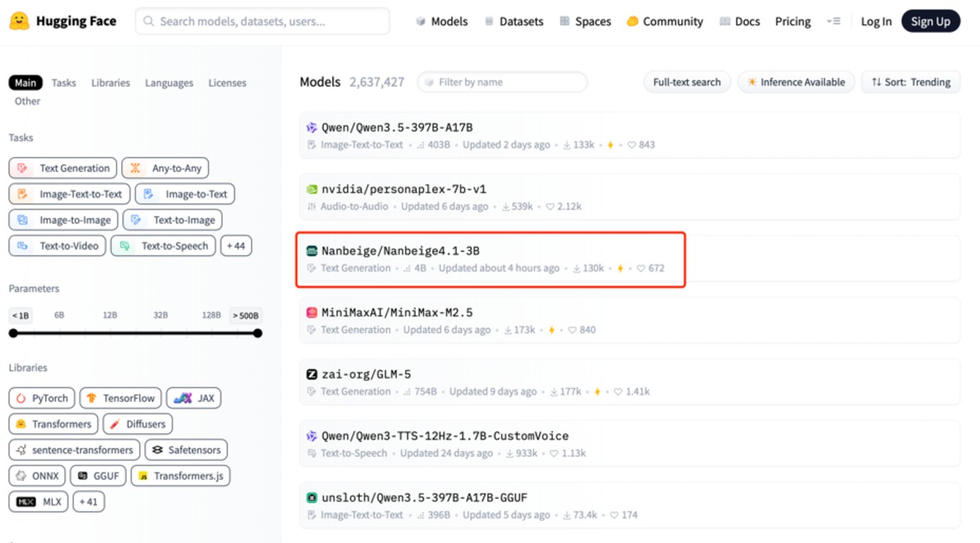Select the Main filter tab

[x=26, y=83]
